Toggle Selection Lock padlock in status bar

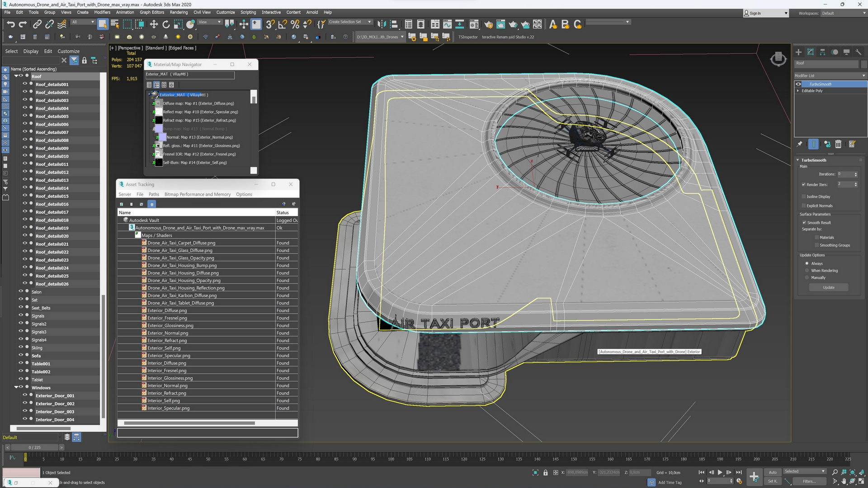coord(546,473)
